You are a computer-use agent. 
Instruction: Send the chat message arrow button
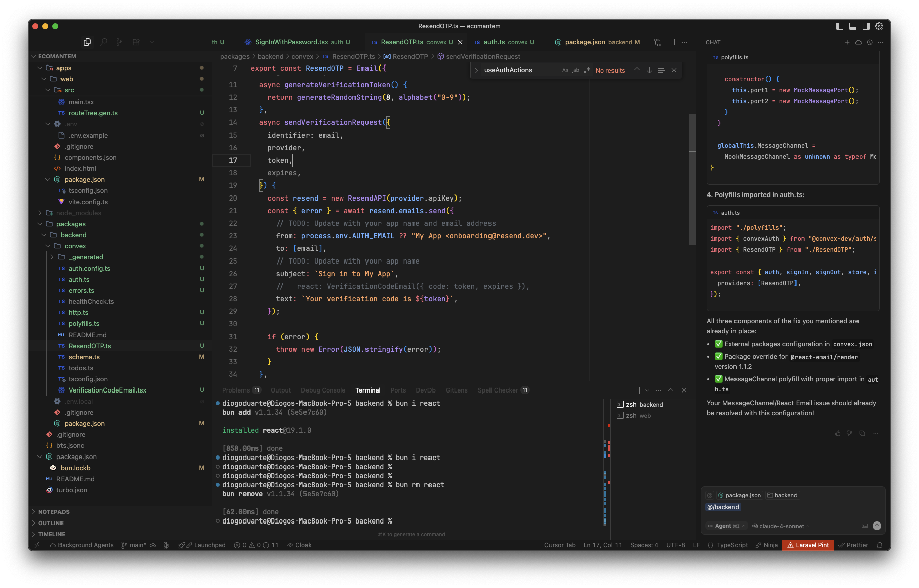pos(877,526)
